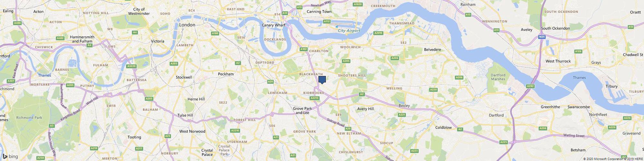
Task: Select the Lewisham district label
Action: tap(278, 93)
